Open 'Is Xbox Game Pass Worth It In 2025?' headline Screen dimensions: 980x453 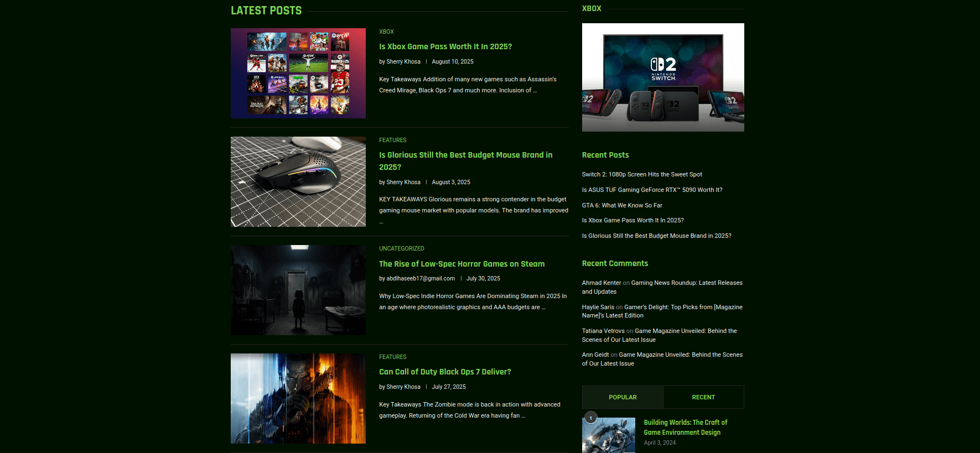pyautogui.click(x=445, y=46)
